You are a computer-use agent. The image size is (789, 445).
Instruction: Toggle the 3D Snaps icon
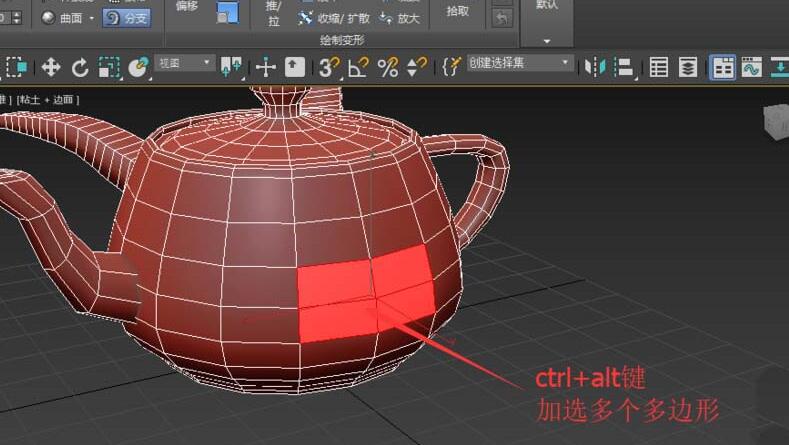point(330,67)
